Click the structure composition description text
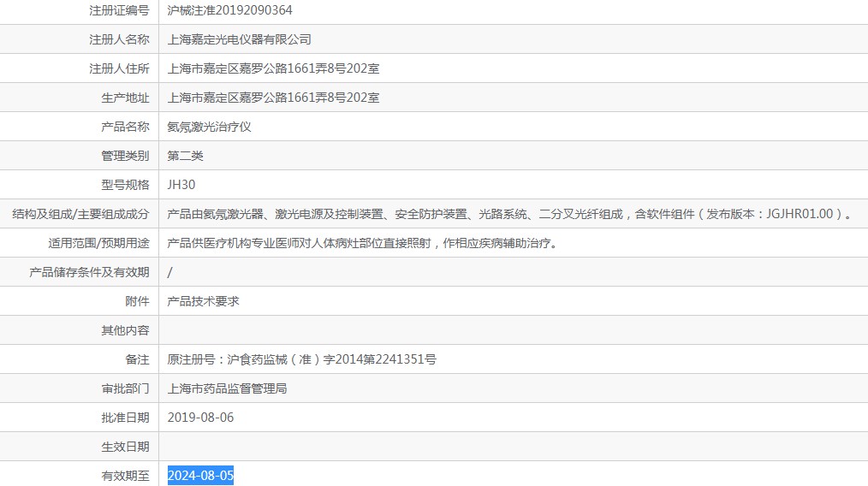 511,214
